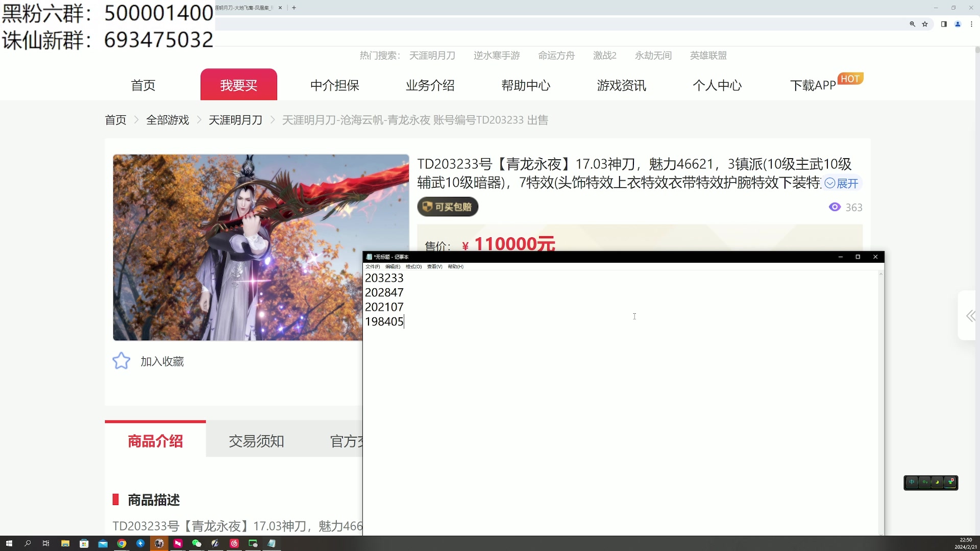980x551 pixels.
Task: Switch to the 交易须知 tab
Action: tap(256, 441)
